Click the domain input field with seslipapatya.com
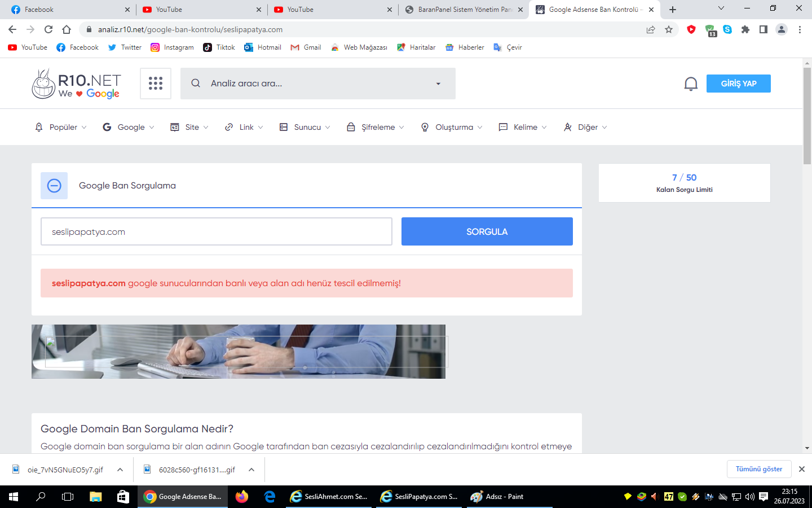Screen dimensions: 812x508 click(x=217, y=231)
